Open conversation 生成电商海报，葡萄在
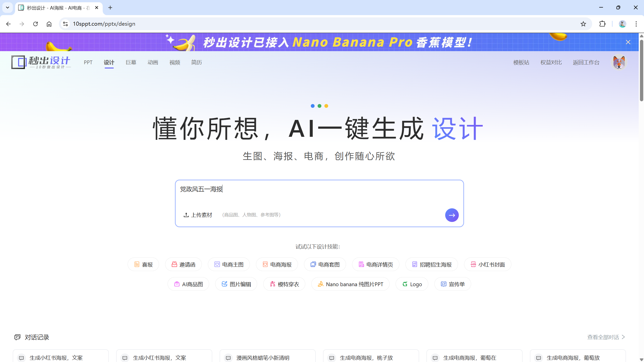This screenshot has height=362, width=644. (474, 356)
